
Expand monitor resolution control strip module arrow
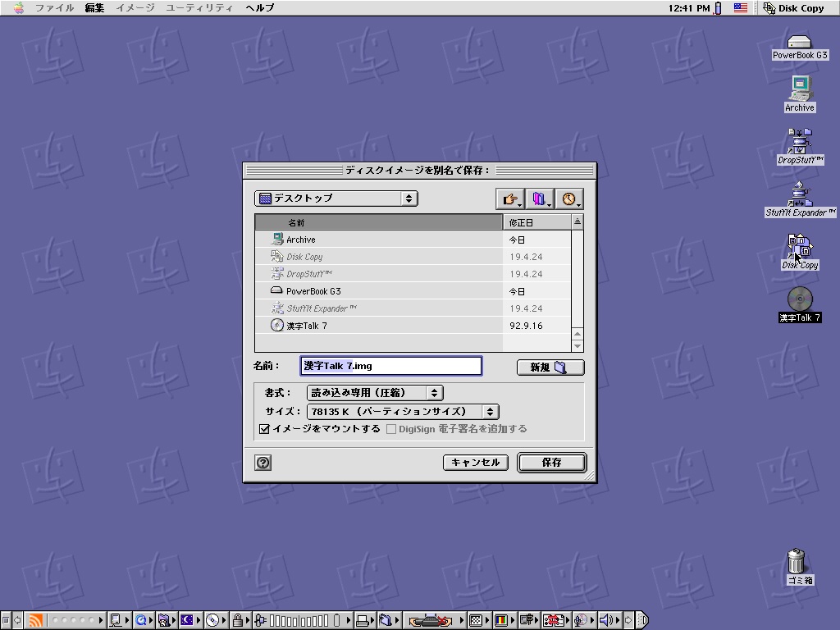click(488, 620)
